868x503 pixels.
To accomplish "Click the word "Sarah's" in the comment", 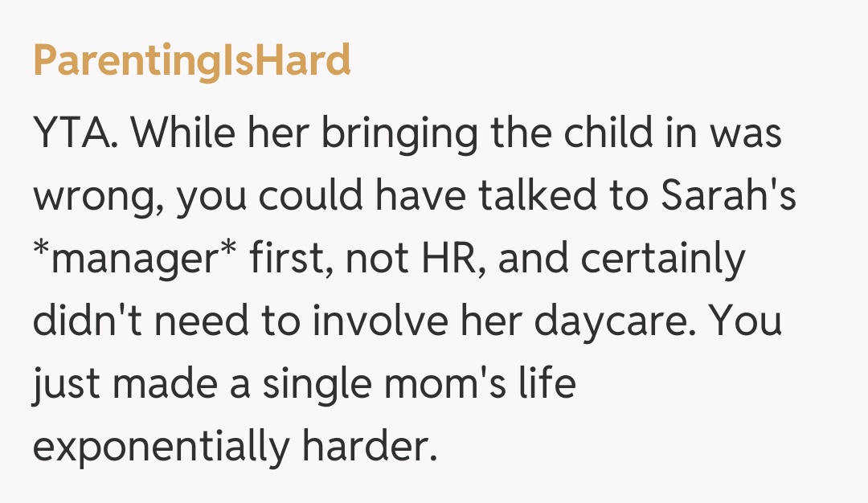I will (x=729, y=196).
